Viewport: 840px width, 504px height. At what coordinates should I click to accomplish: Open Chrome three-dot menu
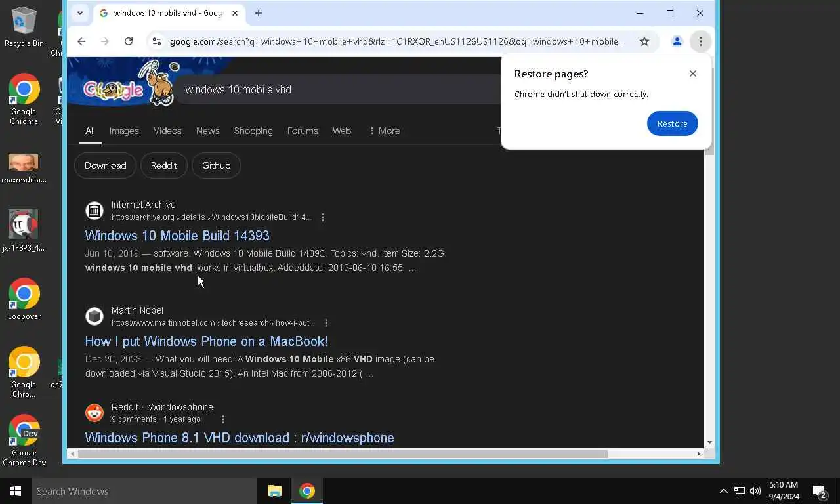coord(700,41)
